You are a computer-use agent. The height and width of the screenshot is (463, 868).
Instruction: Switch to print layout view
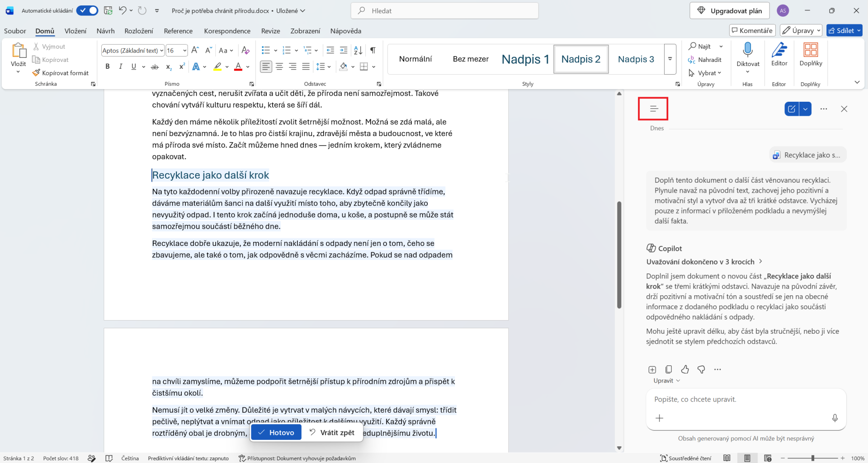point(747,458)
